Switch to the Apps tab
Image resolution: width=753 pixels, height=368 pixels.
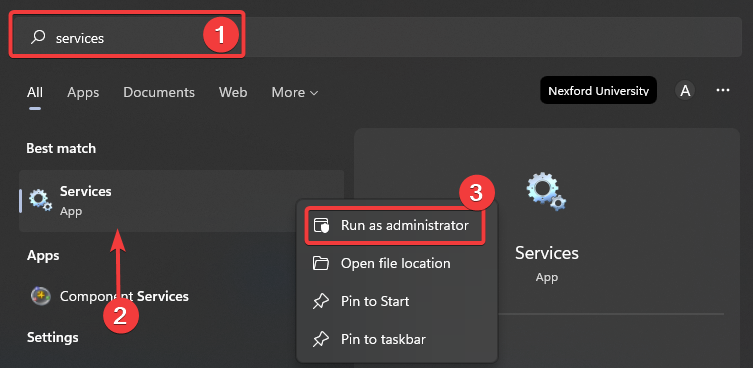[x=83, y=92]
